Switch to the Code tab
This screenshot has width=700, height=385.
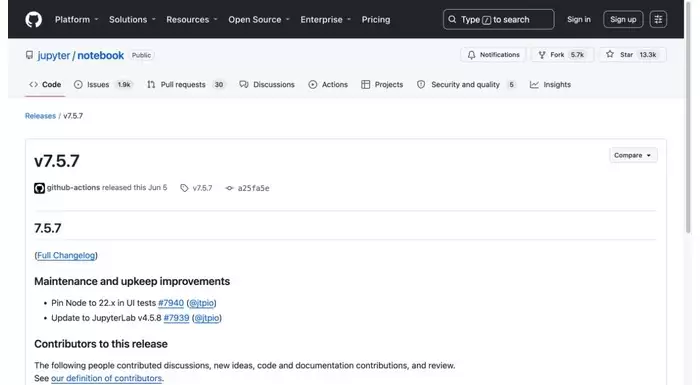pos(45,84)
